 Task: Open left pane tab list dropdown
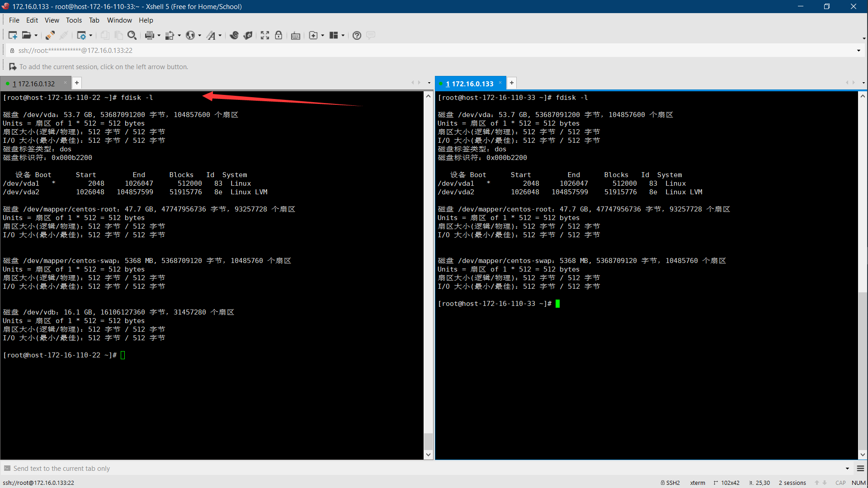click(x=429, y=83)
